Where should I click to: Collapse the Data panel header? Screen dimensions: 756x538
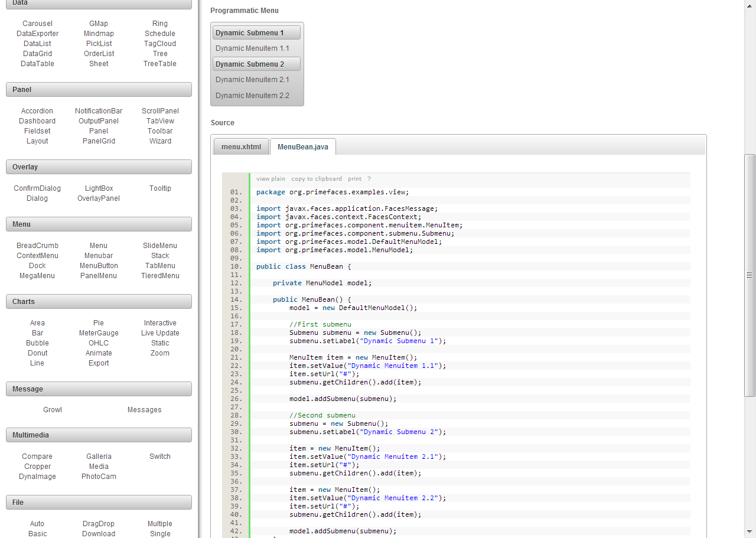98,4
